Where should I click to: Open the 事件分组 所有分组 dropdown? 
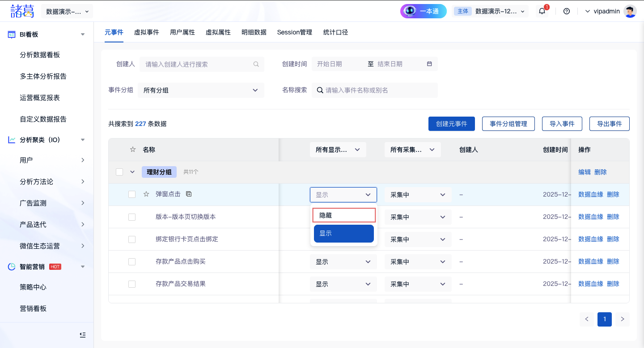tap(201, 90)
